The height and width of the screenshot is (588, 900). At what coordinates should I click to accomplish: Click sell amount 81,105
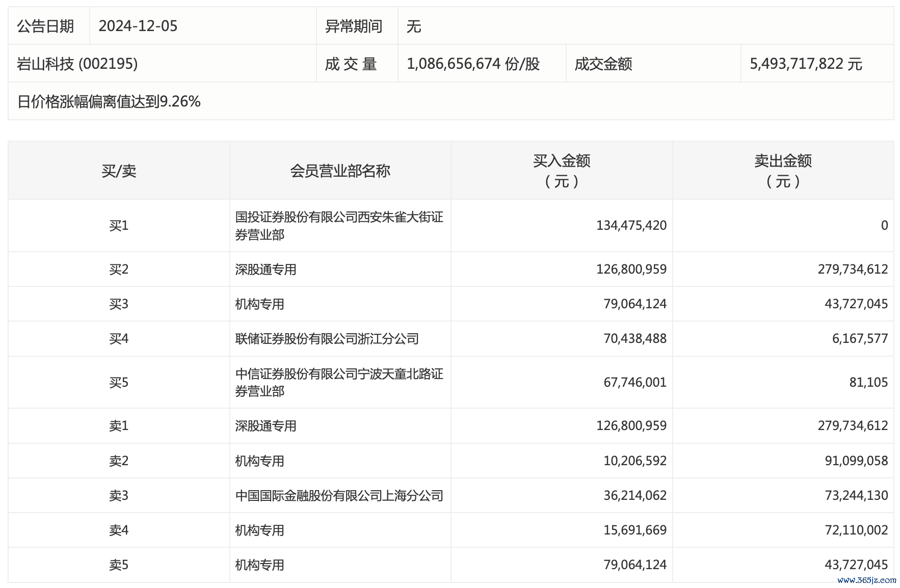point(869,382)
